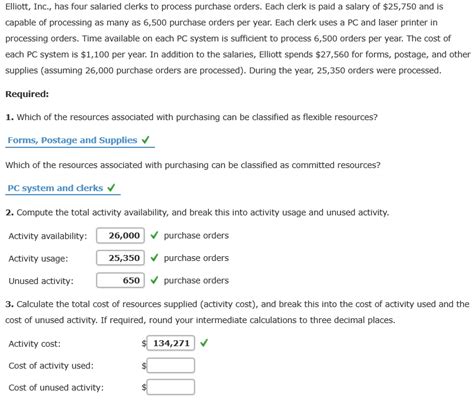Click the checkmark beside Activity availability value
Screen dimensions: 474x400
tap(154, 235)
